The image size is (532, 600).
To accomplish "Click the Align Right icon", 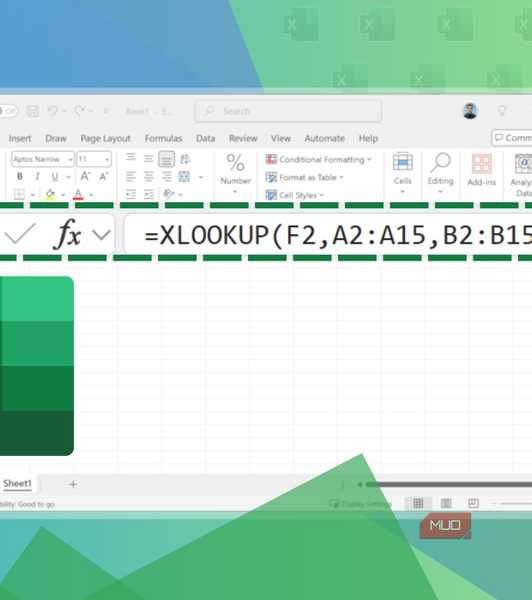I will click(x=166, y=176).
